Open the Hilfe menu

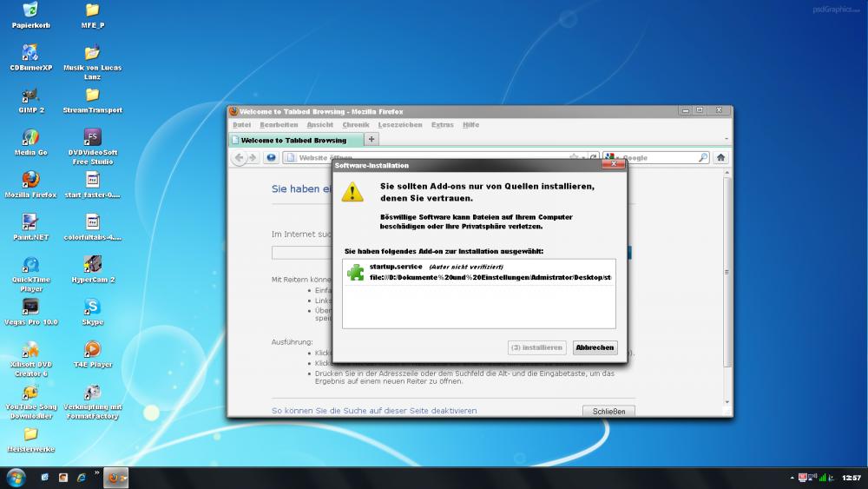(x=470, y=125)
